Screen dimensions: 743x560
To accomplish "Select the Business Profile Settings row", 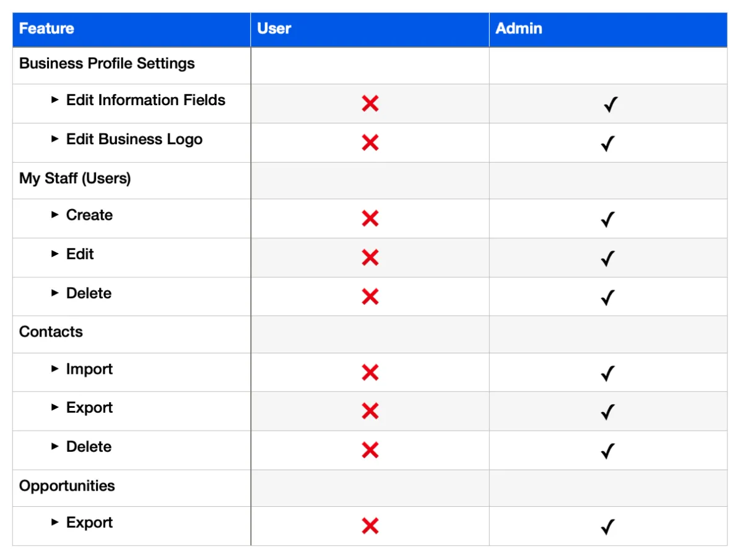I will coord(107,64).
